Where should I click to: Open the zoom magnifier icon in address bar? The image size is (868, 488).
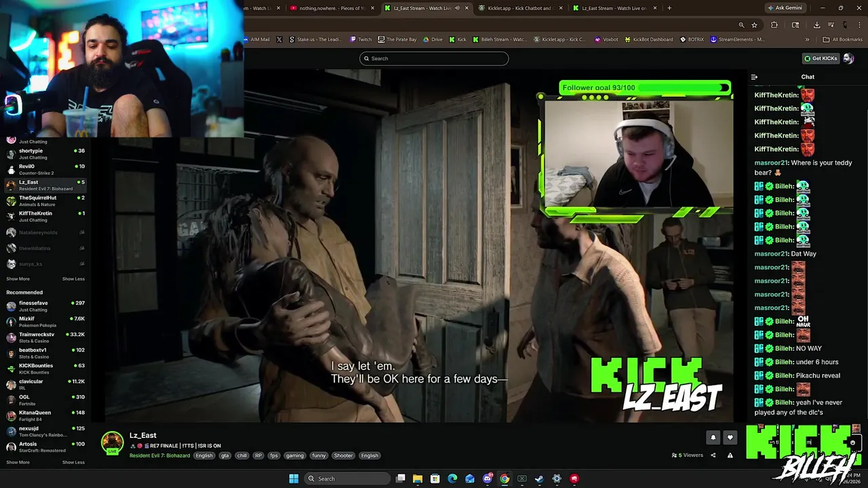click(x=741, y=25)
